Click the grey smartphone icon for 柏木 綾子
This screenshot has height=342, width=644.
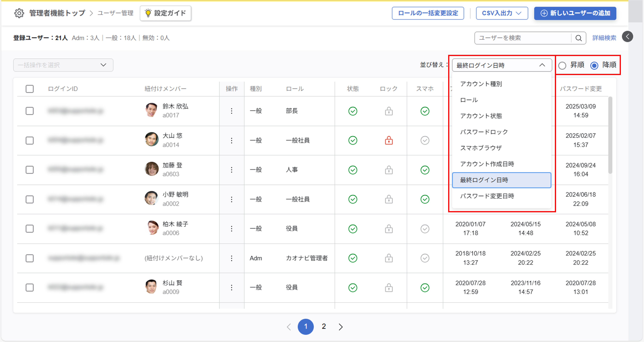[425, 229]
